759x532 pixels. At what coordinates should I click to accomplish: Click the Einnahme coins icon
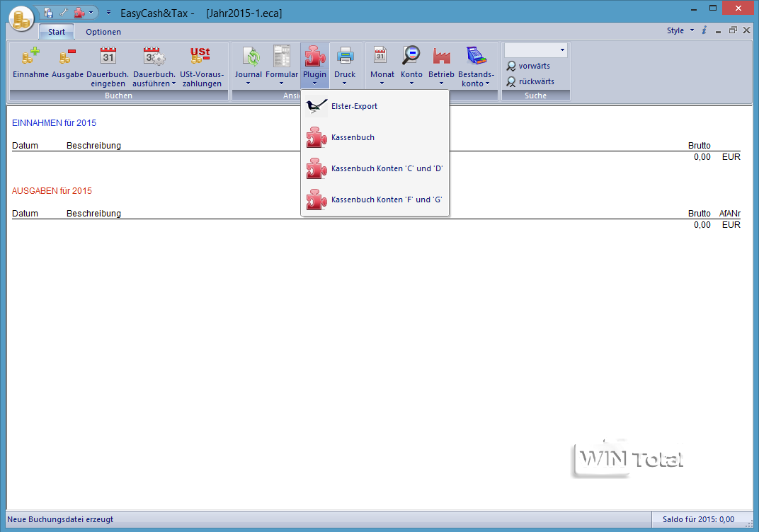[x=30, y=56]
